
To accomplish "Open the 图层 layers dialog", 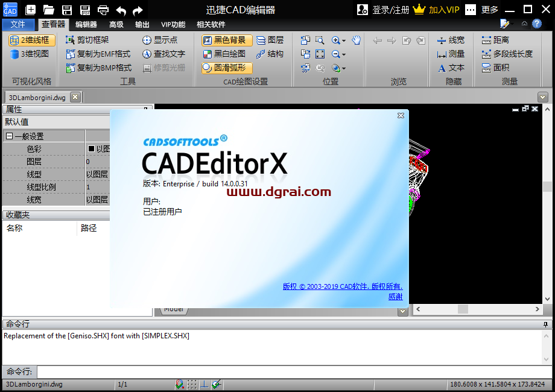I will [x=270, y=40].
